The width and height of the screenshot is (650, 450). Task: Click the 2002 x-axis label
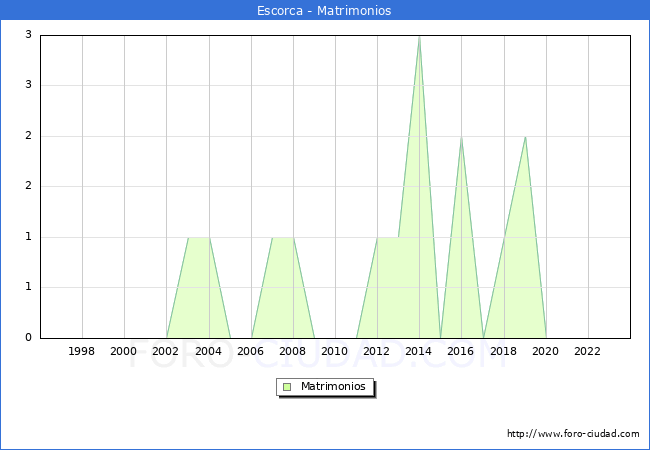tap(165, 351)
